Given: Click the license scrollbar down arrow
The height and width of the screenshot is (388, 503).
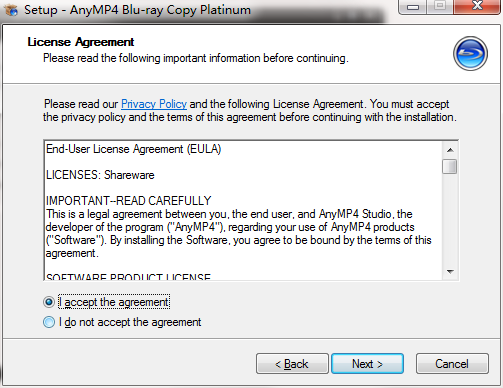Looking at the screenshot, I should pyautogui.click(x=450, y=271).
